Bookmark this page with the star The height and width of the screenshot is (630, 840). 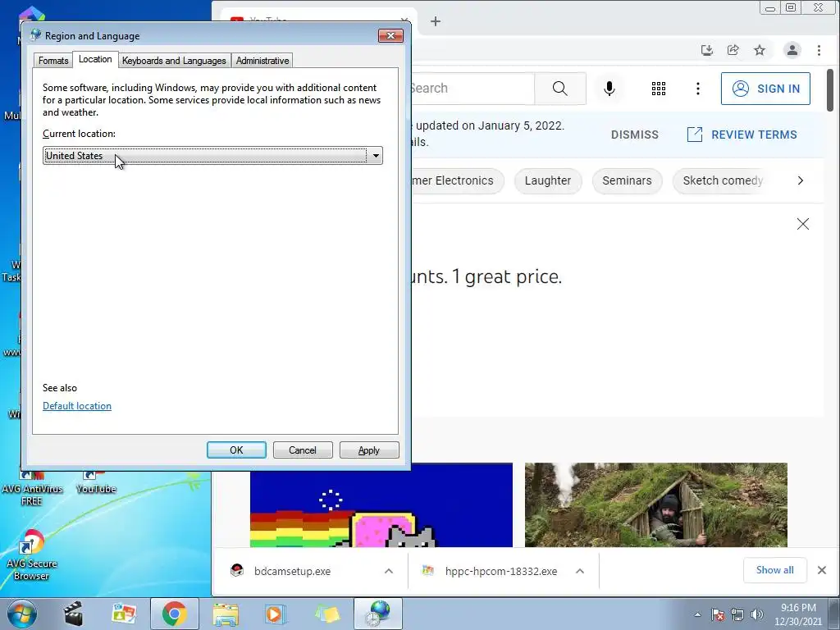(760, 50)
